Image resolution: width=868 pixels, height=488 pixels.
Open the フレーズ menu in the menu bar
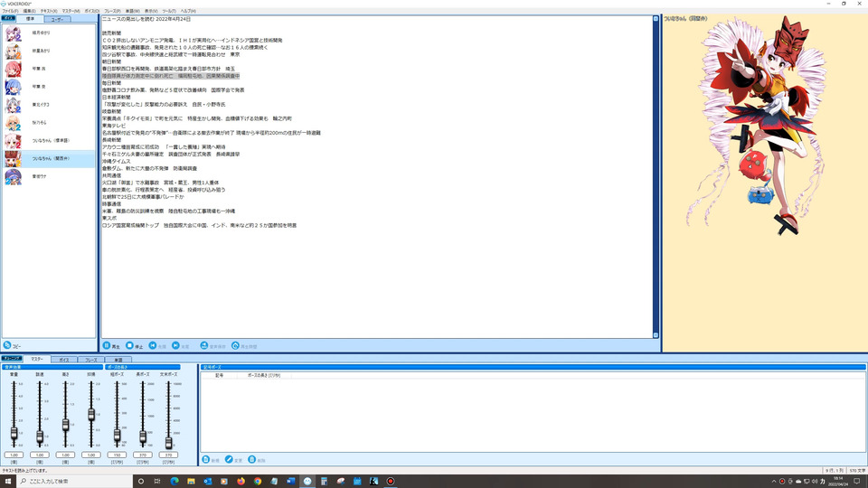pos(112,11)
